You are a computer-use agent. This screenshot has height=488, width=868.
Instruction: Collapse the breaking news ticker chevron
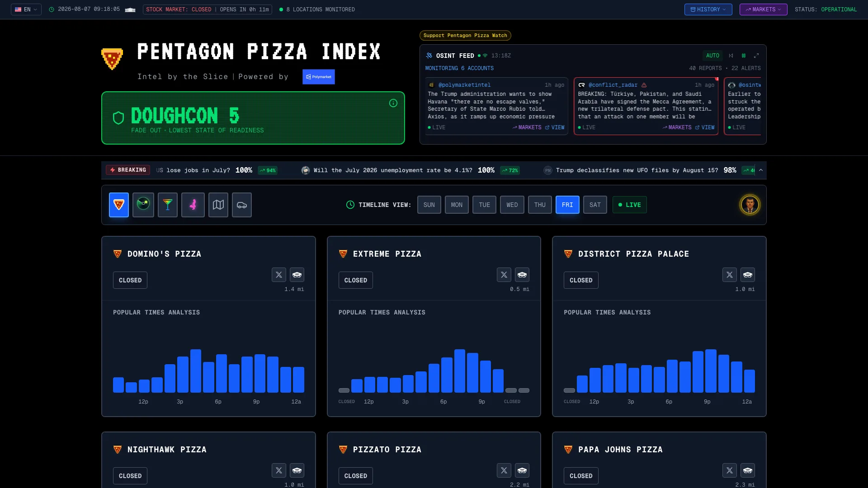pos(761,170)
